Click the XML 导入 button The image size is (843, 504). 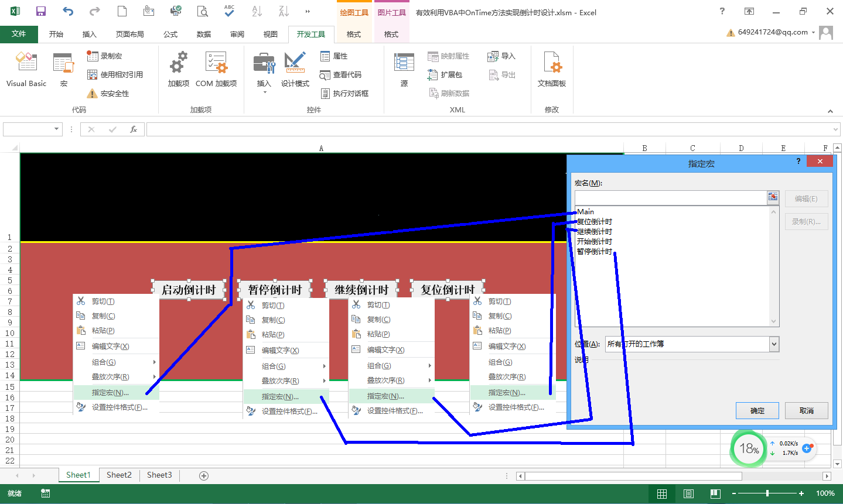[501, 56]
